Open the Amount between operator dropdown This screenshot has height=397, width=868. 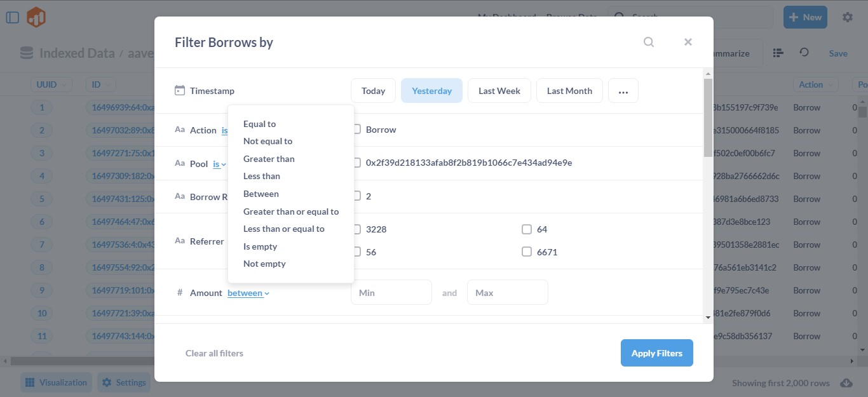click(248, 293)
